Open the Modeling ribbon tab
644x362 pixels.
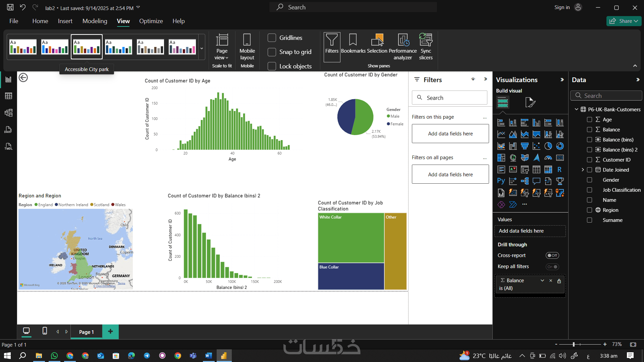(95, 21)
